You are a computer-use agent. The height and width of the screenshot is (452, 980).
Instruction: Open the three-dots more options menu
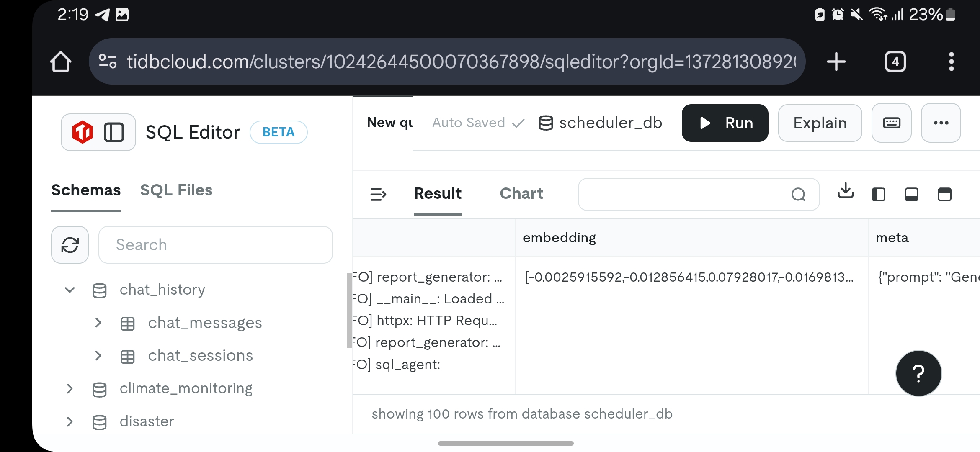[941, 123]
